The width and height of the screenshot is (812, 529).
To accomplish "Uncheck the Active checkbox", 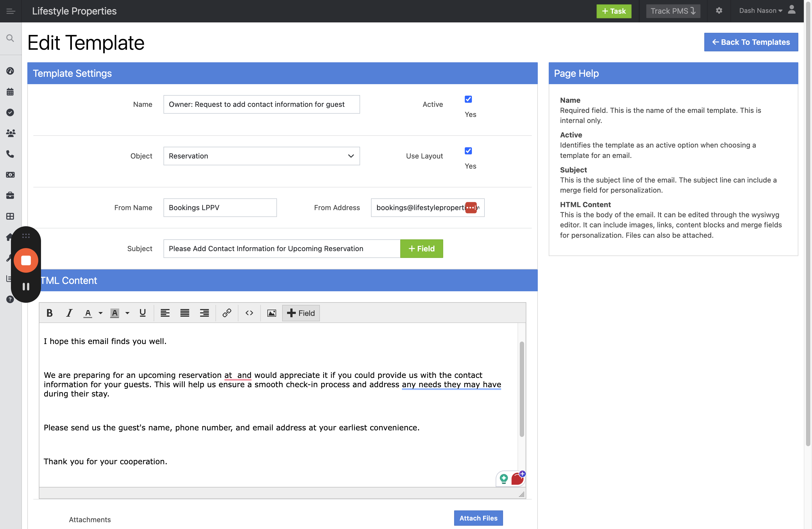I will [468, 99].
